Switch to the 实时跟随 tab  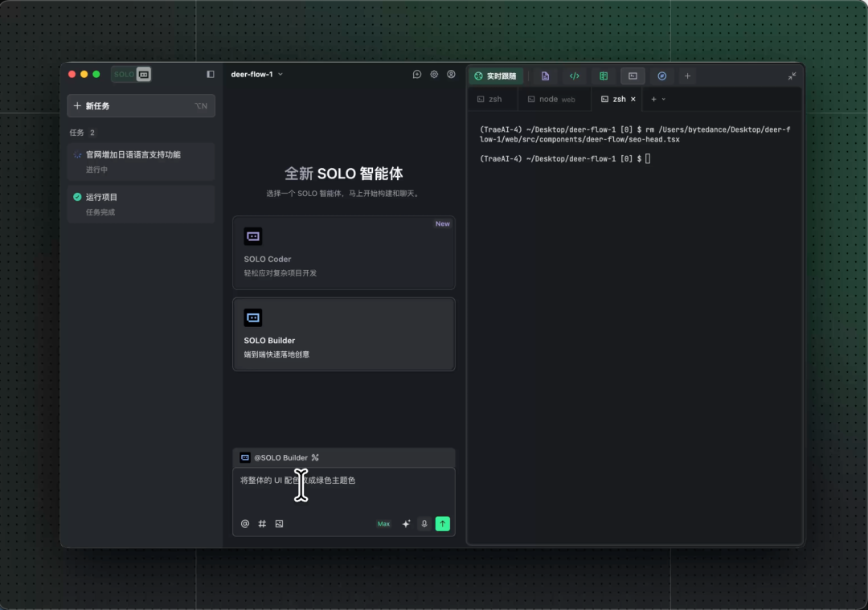[x=495, y=76]
